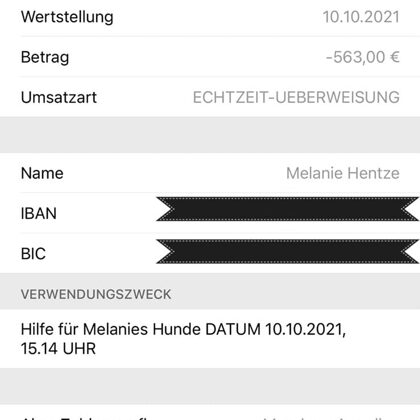
Task: Select recipient name Melanie Hentze
Action: point(343,173)
